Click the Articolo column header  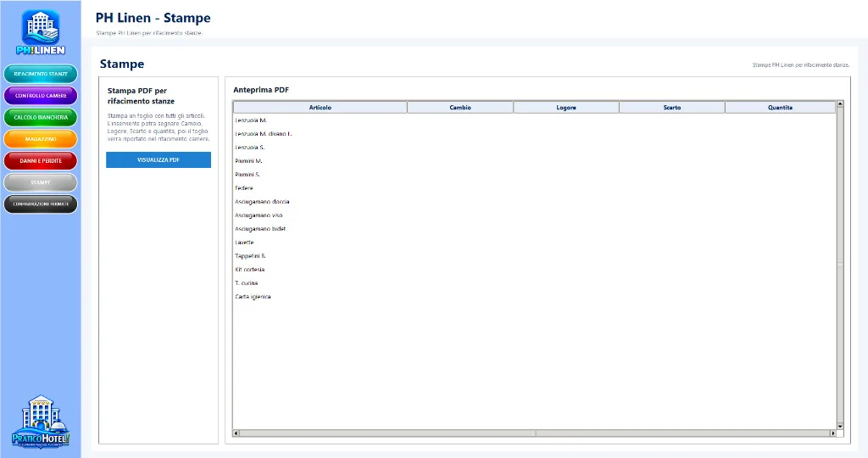[x=320, y=108]
